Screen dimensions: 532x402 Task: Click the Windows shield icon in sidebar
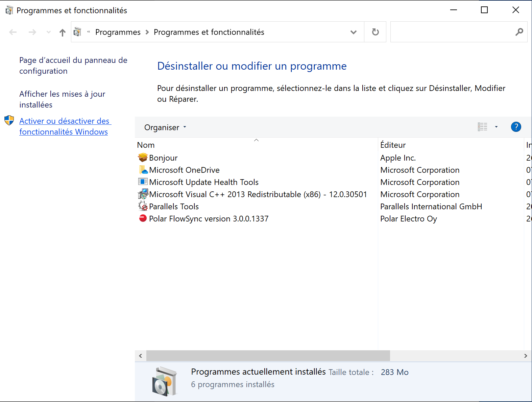point(9,120)
